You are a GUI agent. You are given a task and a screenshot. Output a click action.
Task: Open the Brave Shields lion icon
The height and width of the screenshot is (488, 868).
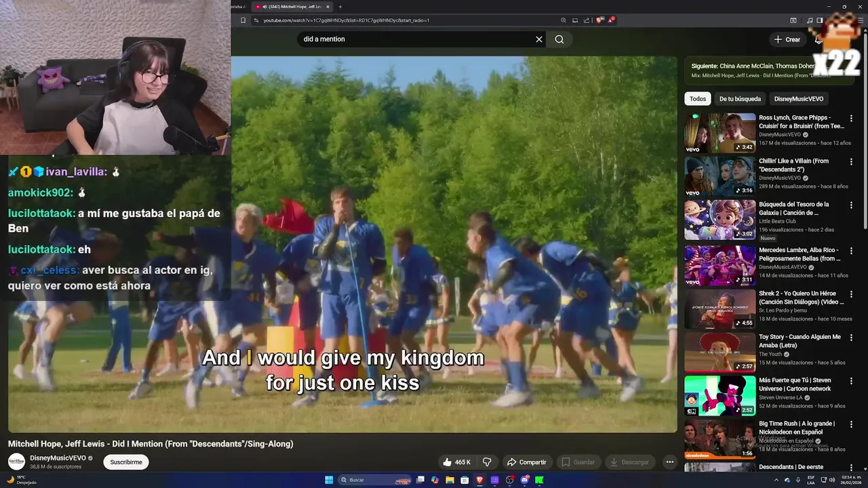pyautogui.click(x=600, y=20)
